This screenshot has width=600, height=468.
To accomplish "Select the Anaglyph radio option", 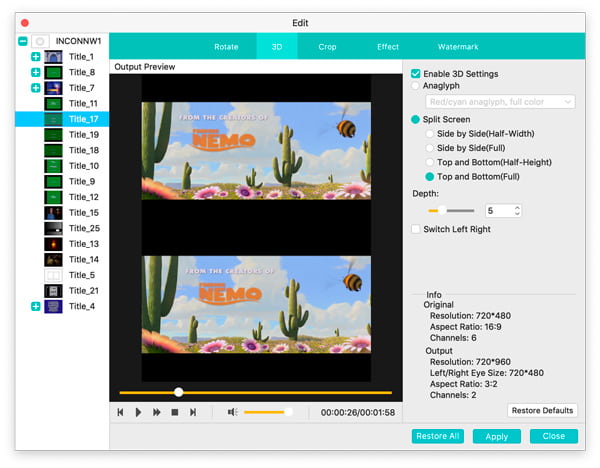I will pos(416,85).
